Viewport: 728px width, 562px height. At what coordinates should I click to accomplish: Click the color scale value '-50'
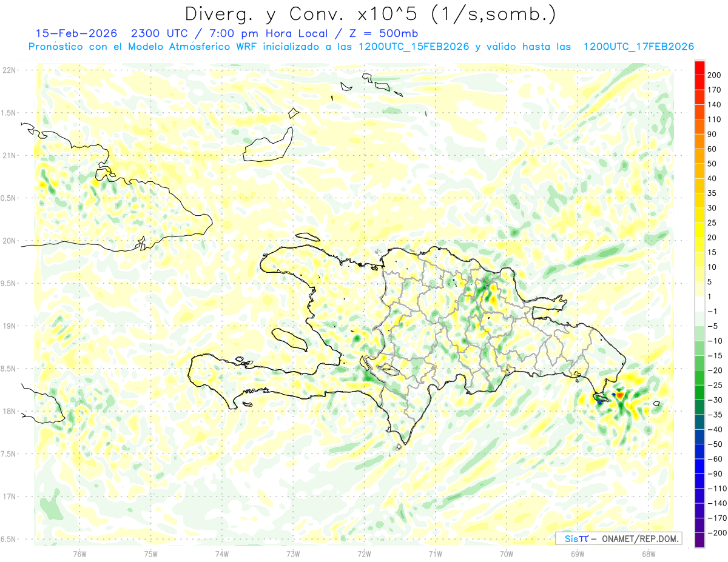(715, 444)
